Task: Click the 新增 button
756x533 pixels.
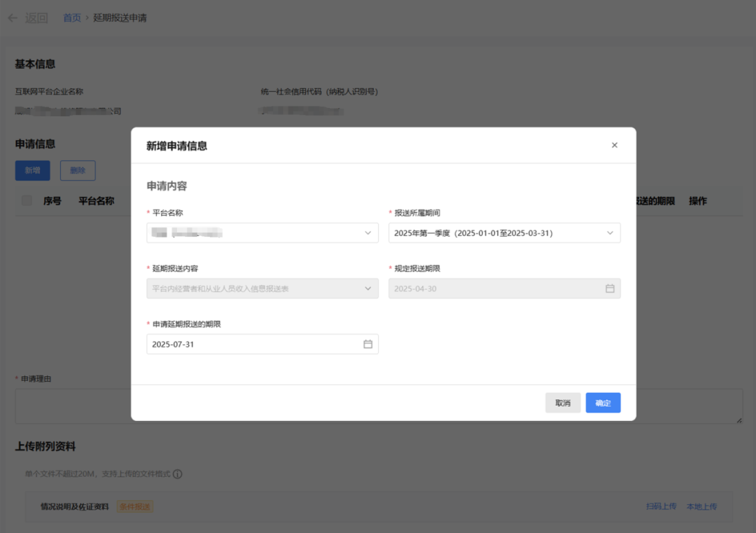Action: point(32,170)
